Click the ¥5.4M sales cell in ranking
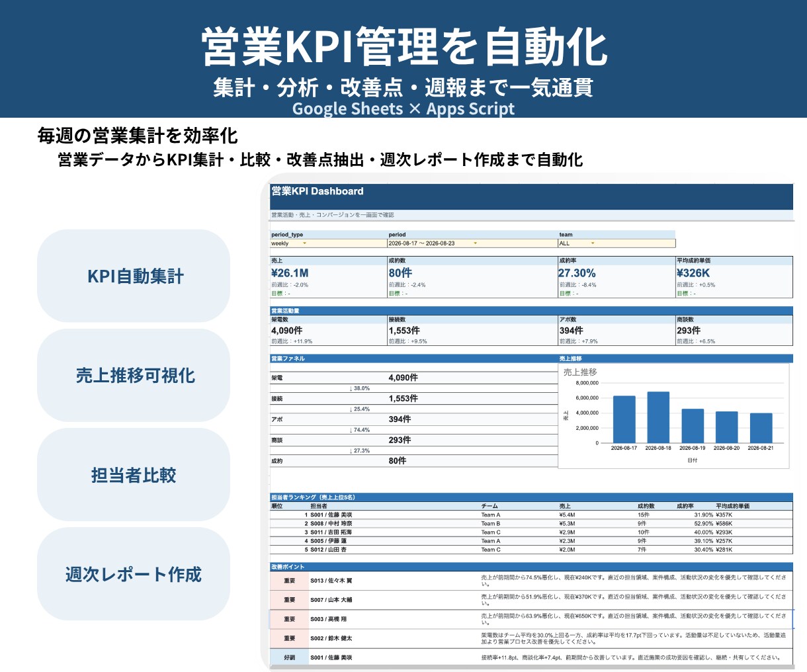This screenshot has width=807, height=672. [x=567, y=515]
